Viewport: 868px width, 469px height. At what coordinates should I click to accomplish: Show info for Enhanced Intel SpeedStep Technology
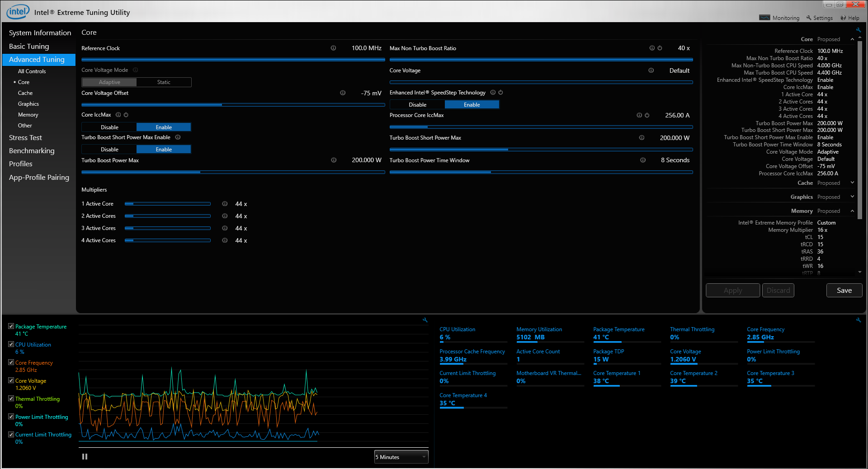click(x=493, y=92)
